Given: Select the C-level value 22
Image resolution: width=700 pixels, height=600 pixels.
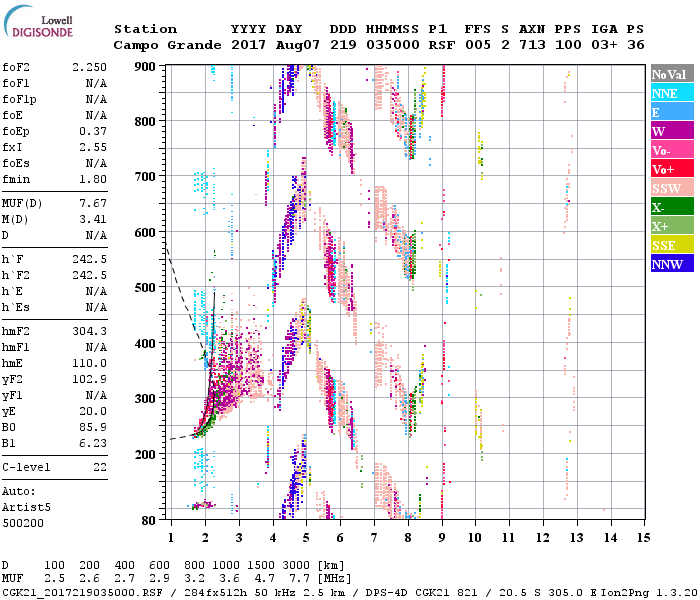Looking at the screenshot, I should 100,468.
